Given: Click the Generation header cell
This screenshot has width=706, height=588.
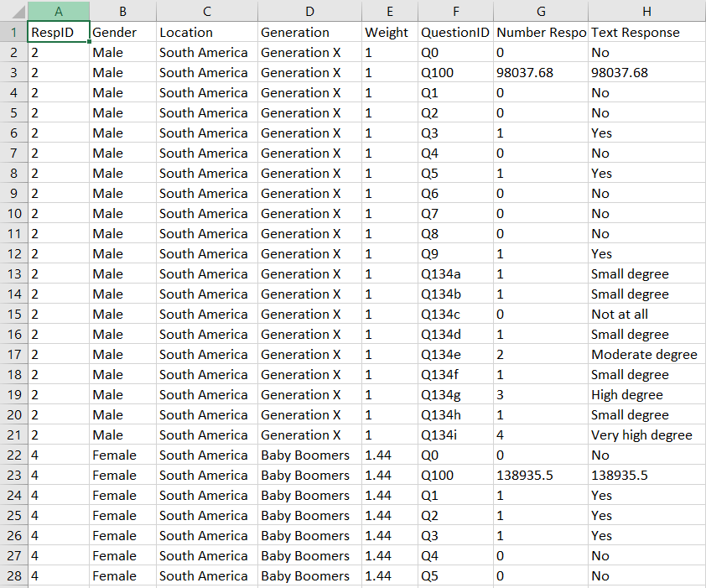Looking at the screenshot, I should pyautogui.click(x=309, y=33).
